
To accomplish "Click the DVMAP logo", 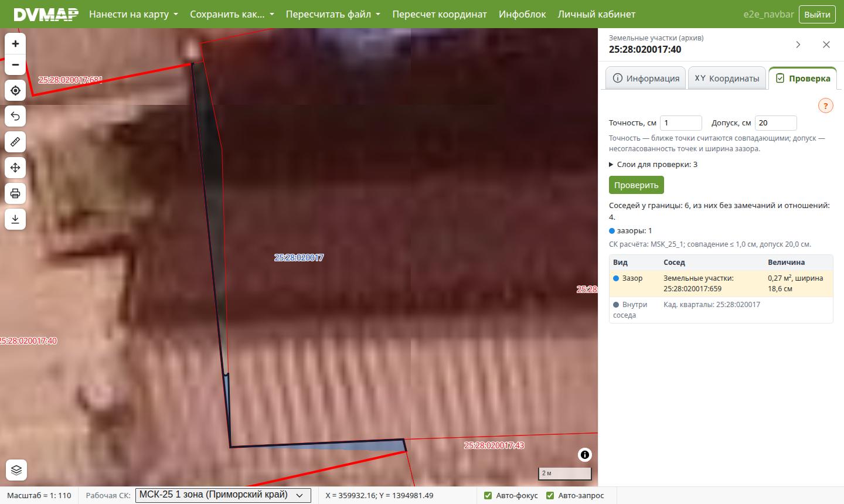I will (x=46, y=14).
